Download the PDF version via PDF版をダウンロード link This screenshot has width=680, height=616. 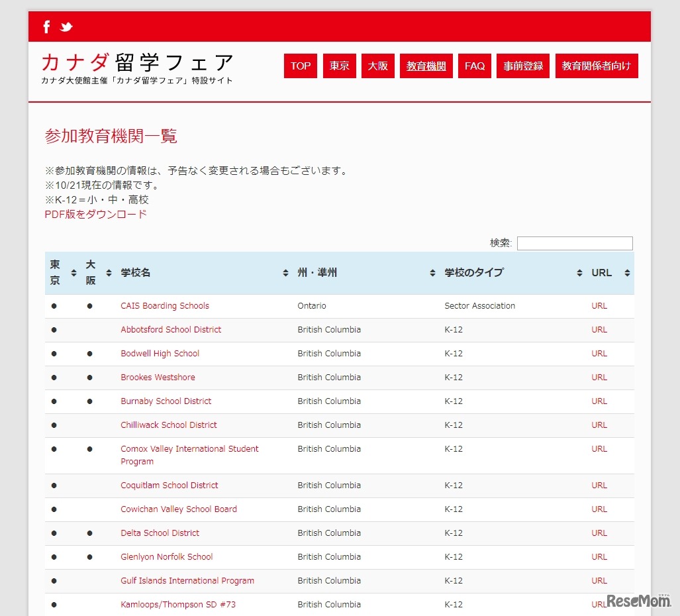coord(95,214)
